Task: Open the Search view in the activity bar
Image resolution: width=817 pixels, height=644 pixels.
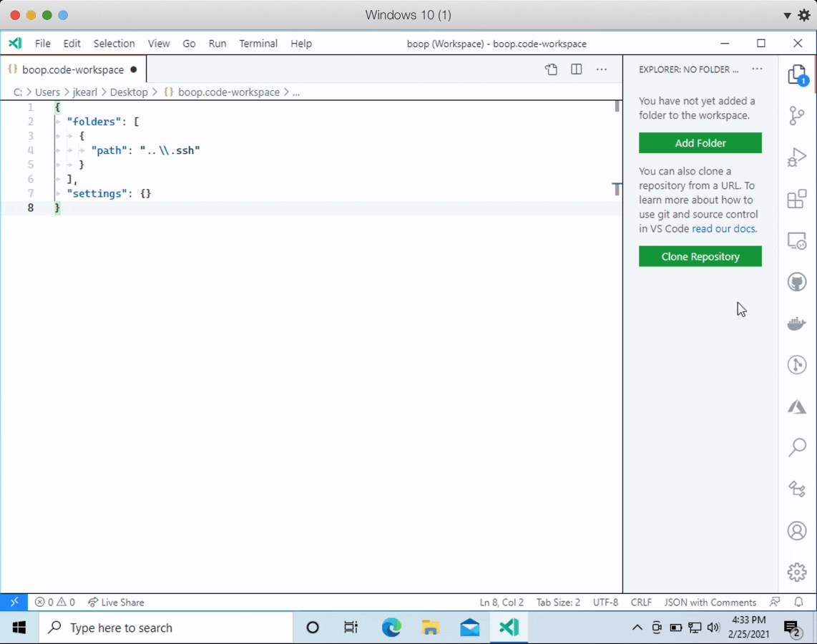Action: [797, 447]
